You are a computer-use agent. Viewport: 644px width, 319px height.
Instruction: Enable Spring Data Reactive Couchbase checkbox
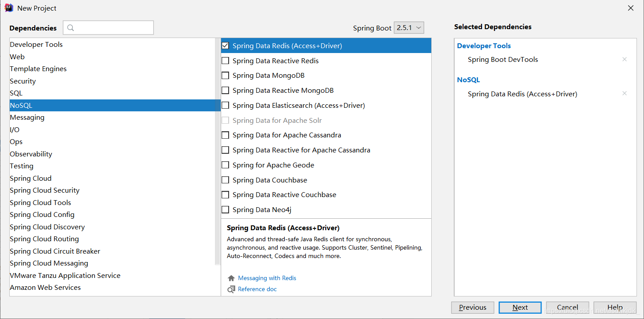(226, 195)
